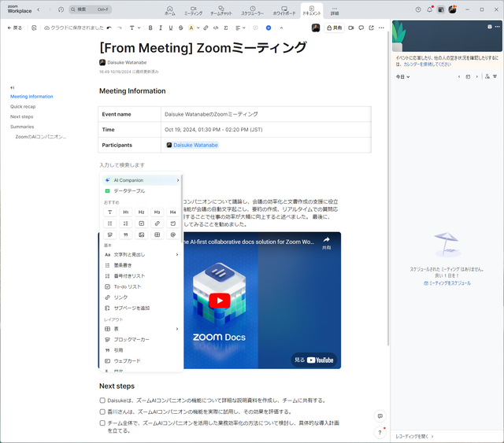Insert an H1 heading from recommended grid
504x443 pixels.
click(126, 212)
